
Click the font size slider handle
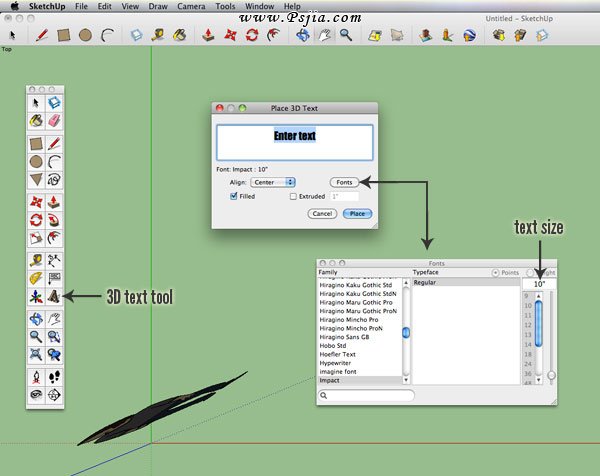(x=551, y=376)
